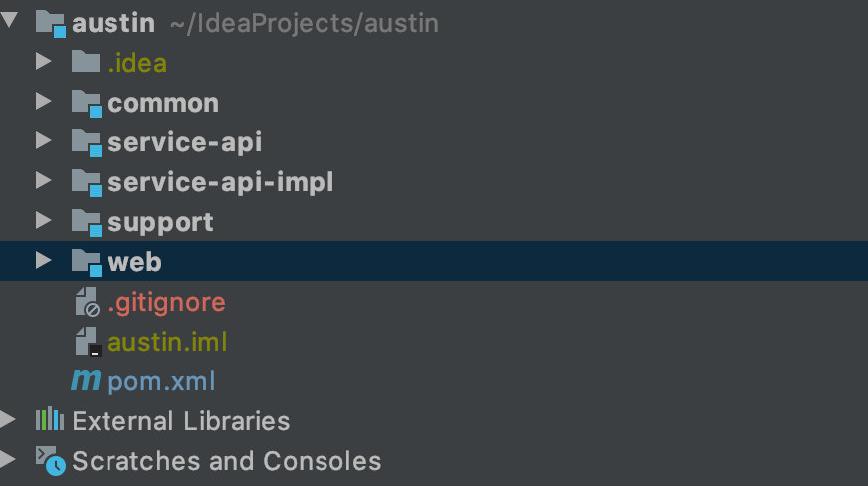Select the common module label

[163, 103]
